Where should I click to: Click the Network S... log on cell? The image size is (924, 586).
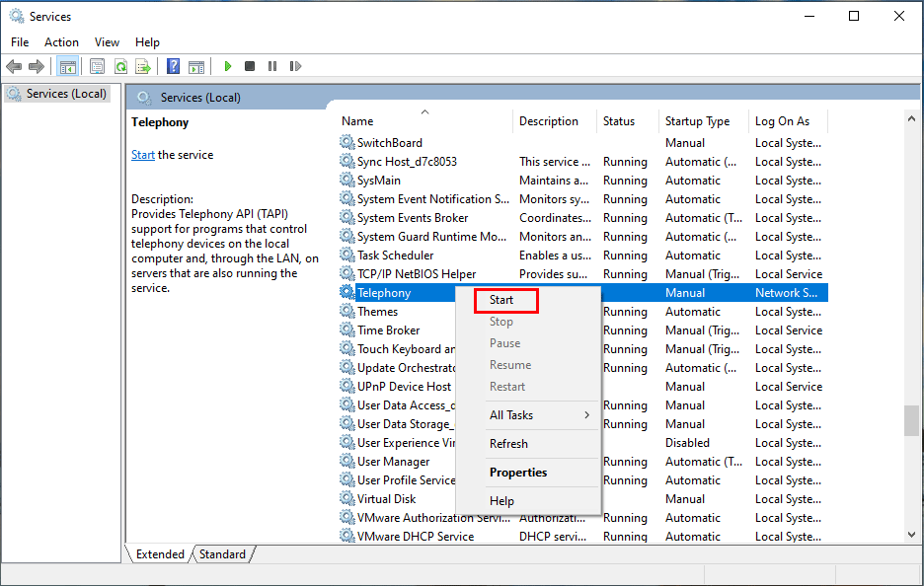786,293
